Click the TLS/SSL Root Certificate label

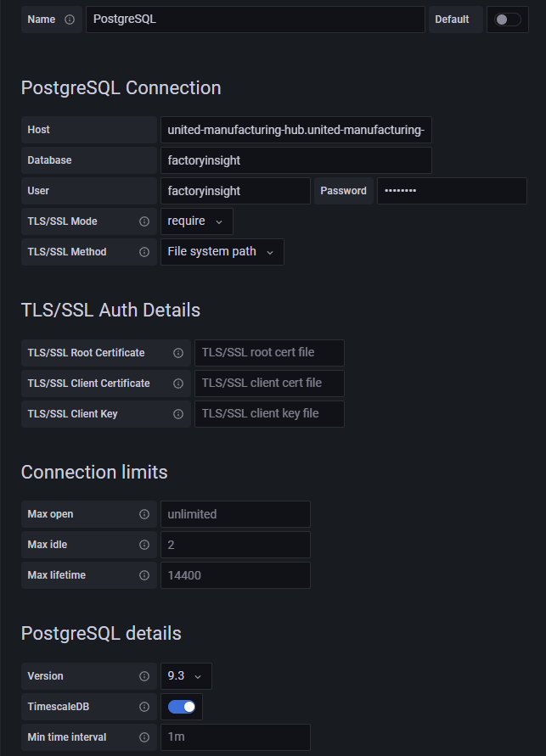coord(86,353)
